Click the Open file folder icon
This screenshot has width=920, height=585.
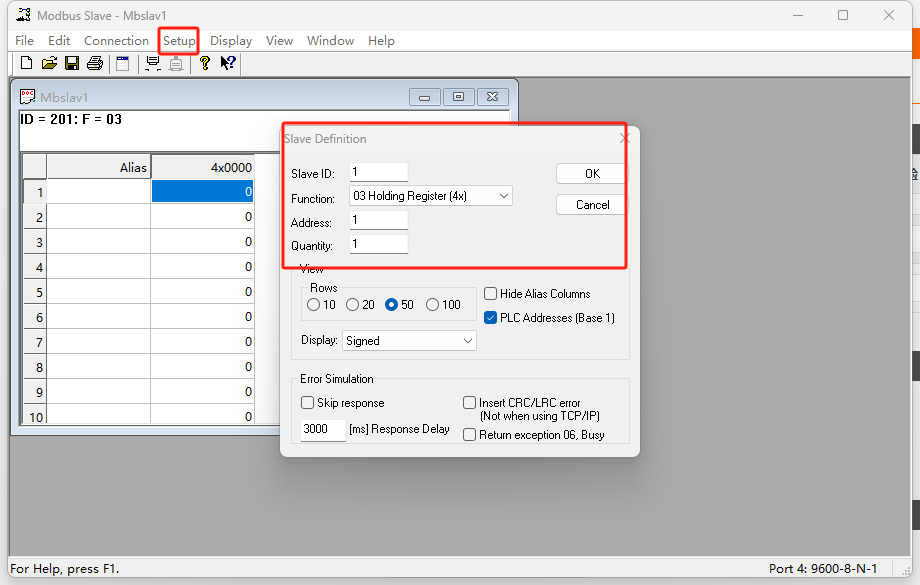tap(49, 63)
